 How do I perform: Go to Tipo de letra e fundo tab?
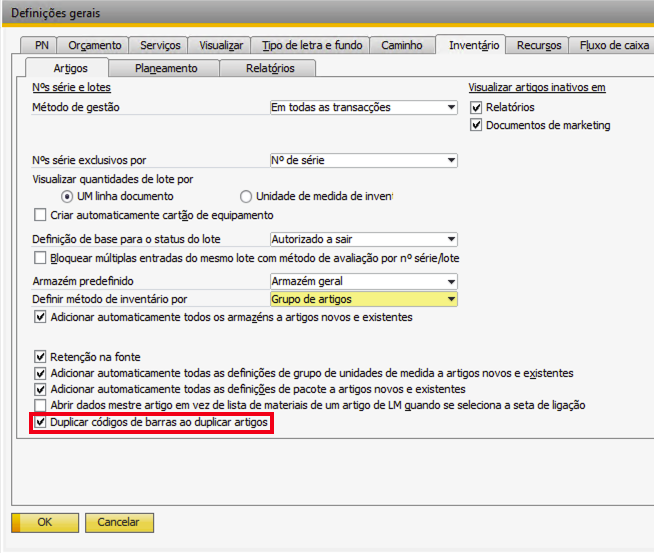[310, 45]
